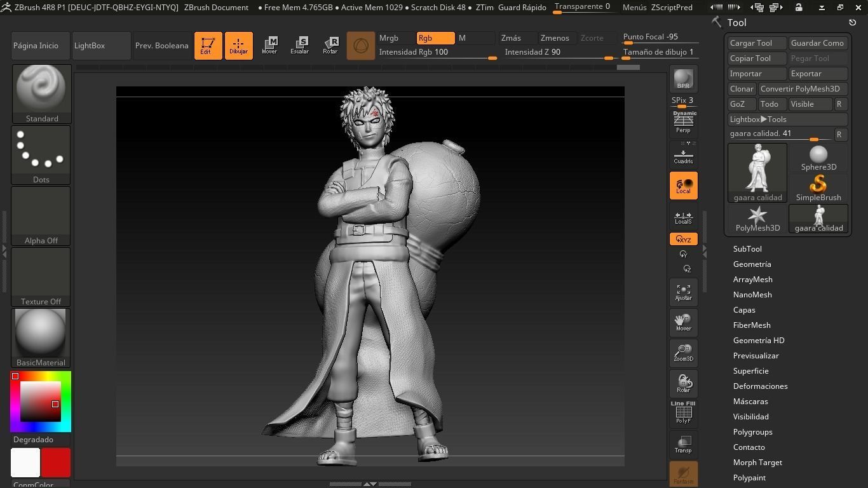Expand the SubTool section
The width and height of the screenshot is (868, 488).
(747, 249)
